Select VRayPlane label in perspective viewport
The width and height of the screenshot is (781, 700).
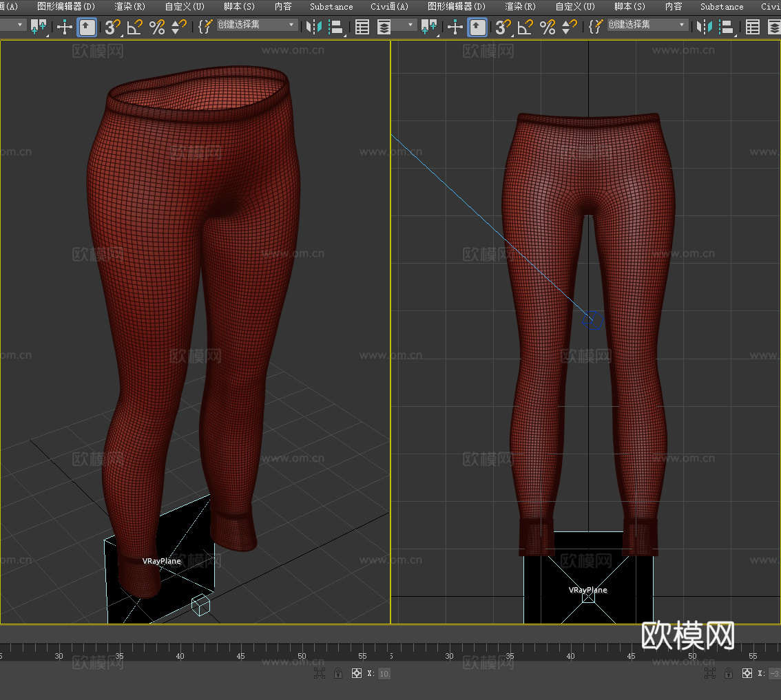161,561
